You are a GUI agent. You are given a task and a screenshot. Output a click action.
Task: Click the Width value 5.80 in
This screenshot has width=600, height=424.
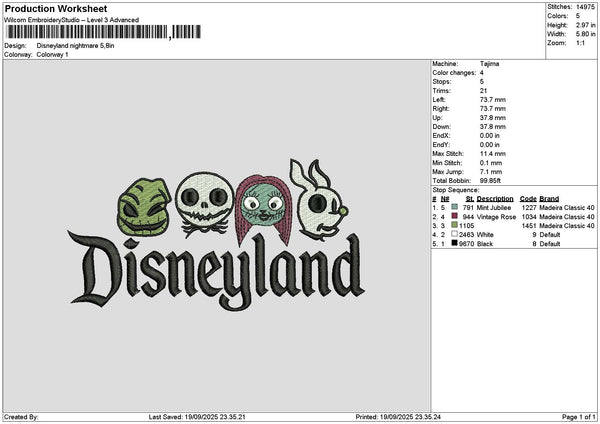coord(585,34)
